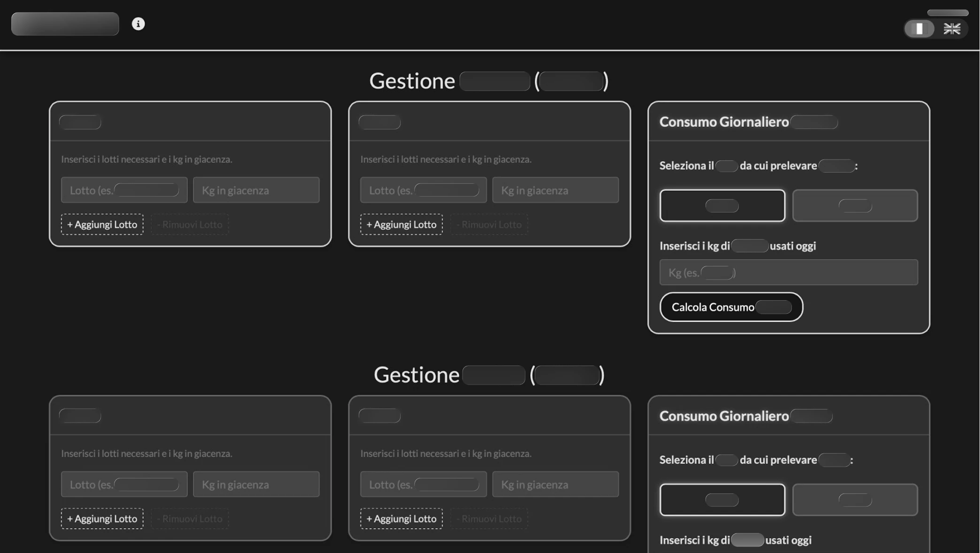Toggle the Italian flag language switch
The height and width of the screenshot is (553, 980).
point(919,29)
